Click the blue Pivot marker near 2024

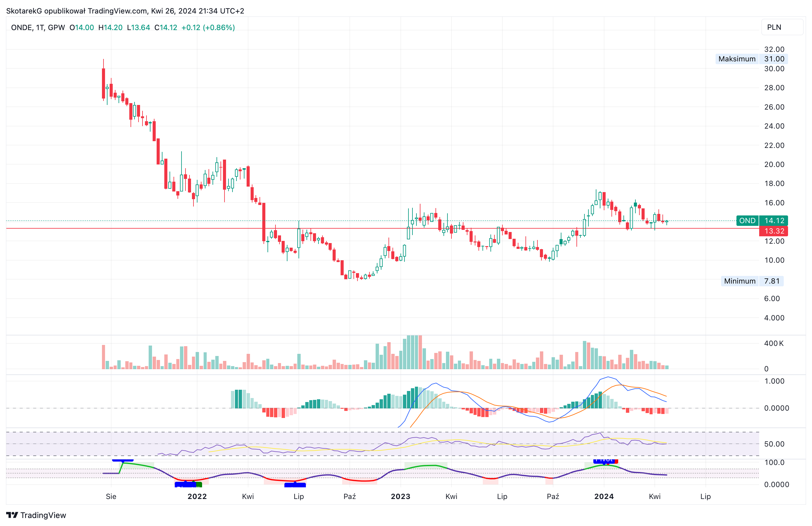click(604, 461)
